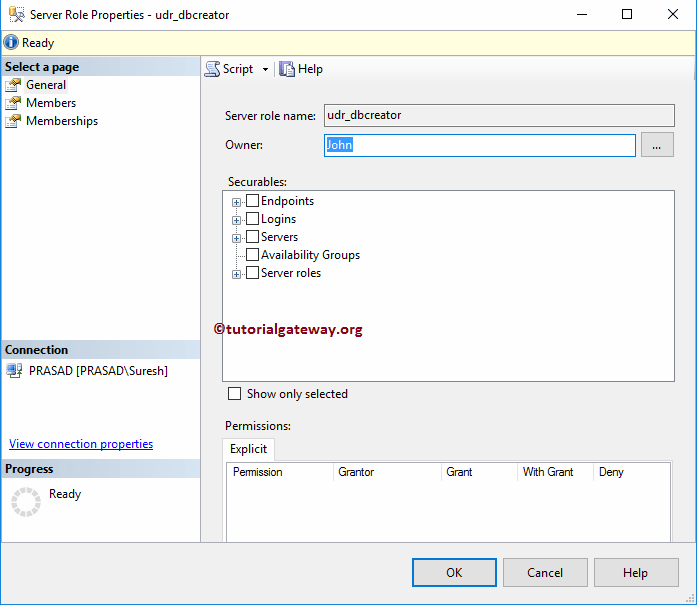The image size is (697, 605).
Task: Expand the Server roles tree node
Action: click(236, 274)
